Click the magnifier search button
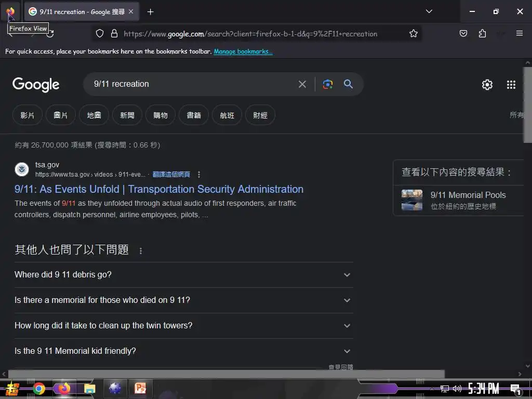This screenshot has width=532, height=399. pos(348,84)
